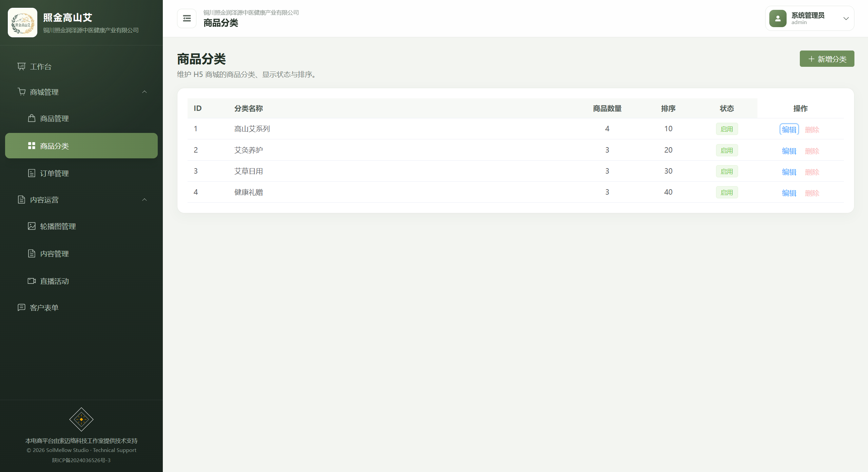Viewport: 868px width, 472px height.
Task: Click 启用 status tag for 高山艾系列
Action: (x=727, y=129)
